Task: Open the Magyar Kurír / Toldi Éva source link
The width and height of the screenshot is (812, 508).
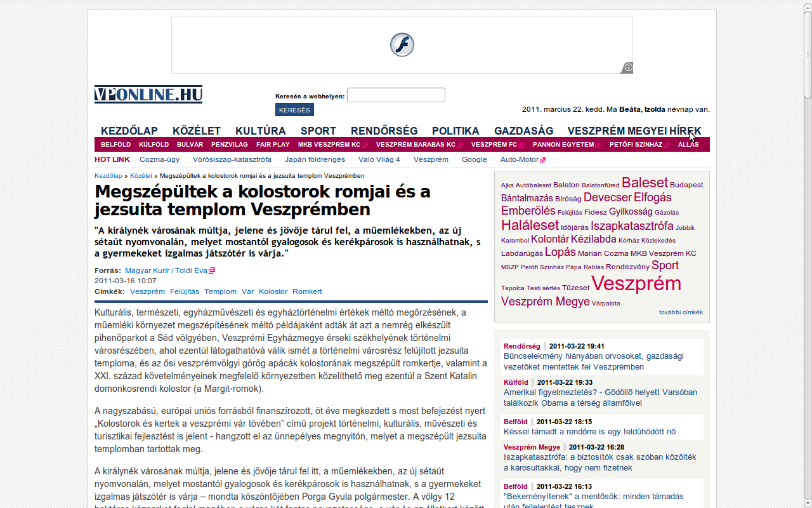Action: click(x=166, y=271)
